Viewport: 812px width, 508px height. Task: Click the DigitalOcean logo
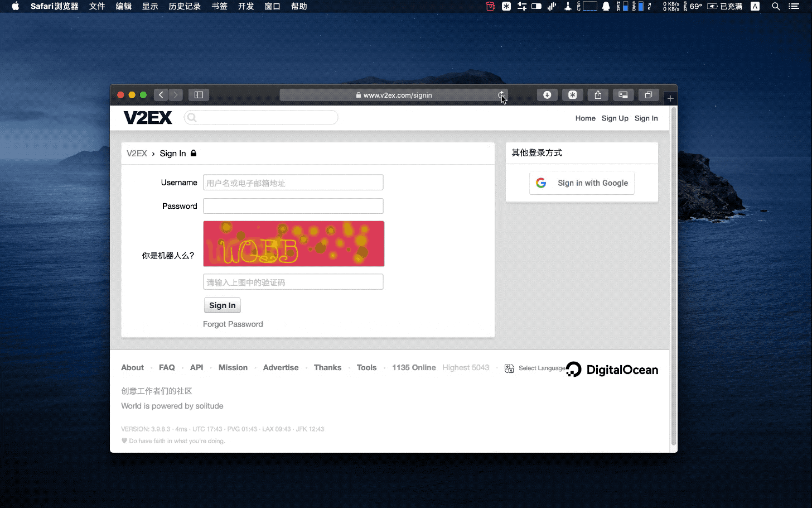pyautogui.click(x=612, y=370)
